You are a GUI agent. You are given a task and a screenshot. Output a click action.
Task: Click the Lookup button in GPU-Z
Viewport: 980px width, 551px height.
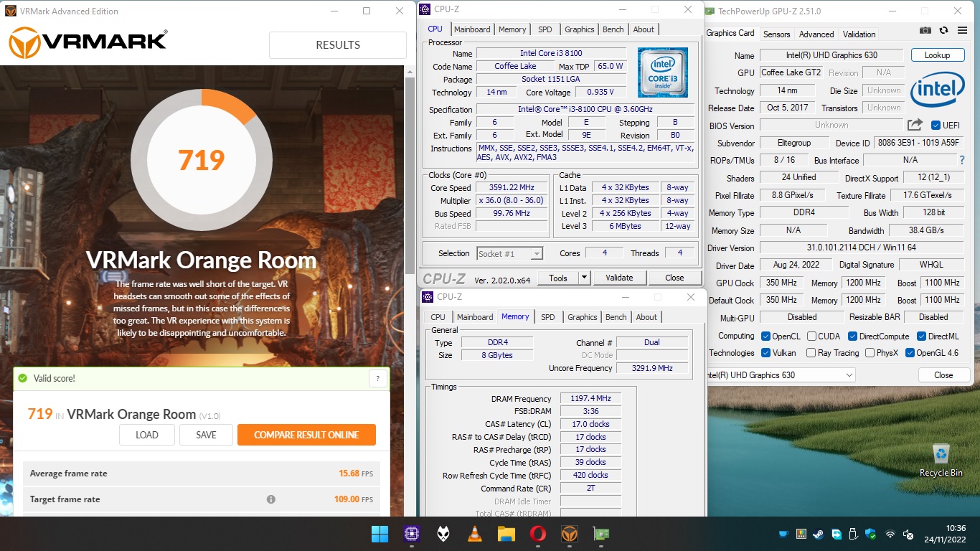coord(937,55)
